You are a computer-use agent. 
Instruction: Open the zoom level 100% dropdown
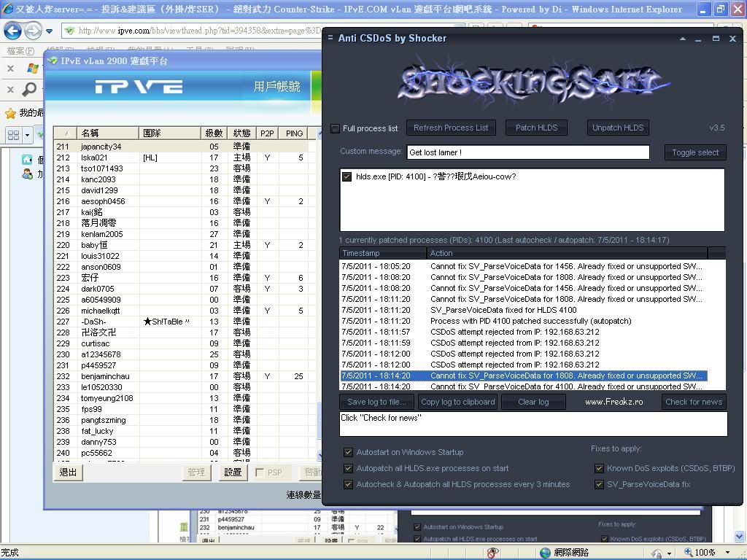tap(728, 553)
